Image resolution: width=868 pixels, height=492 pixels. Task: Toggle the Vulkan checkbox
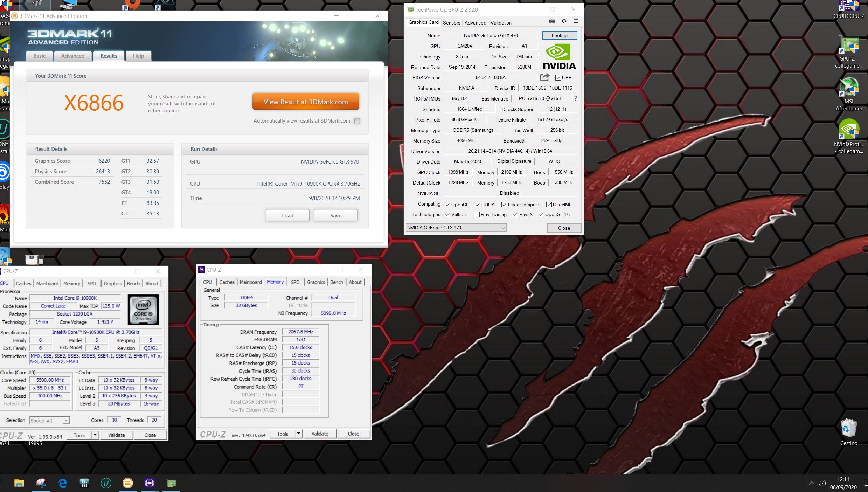pos(447,214)
